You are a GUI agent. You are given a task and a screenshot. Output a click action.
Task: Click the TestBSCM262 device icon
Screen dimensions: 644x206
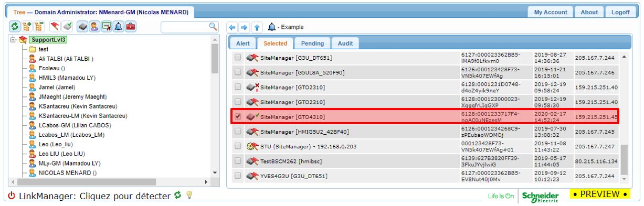(x=252, y=161)
